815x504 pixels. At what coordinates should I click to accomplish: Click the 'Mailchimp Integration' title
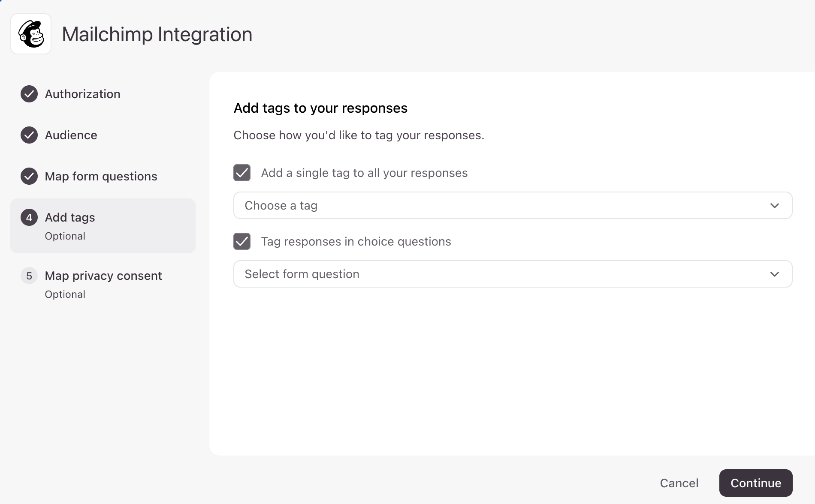157,34
